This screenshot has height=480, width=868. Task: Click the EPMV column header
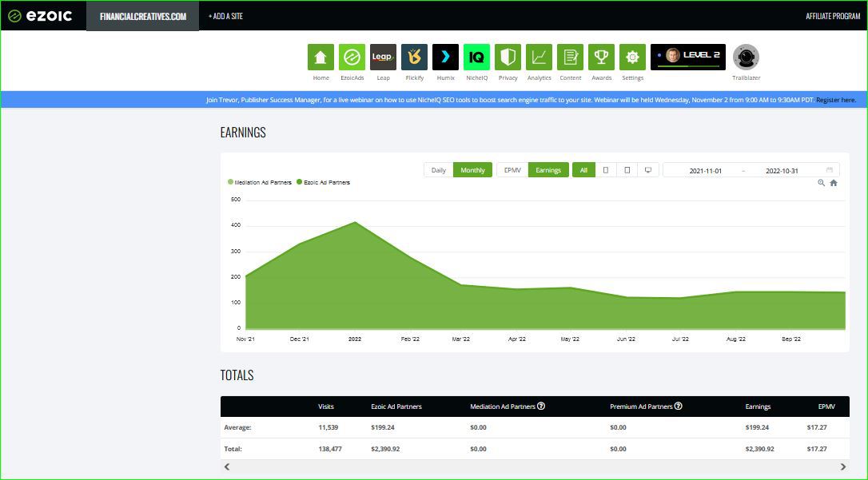tap(826, 407)
